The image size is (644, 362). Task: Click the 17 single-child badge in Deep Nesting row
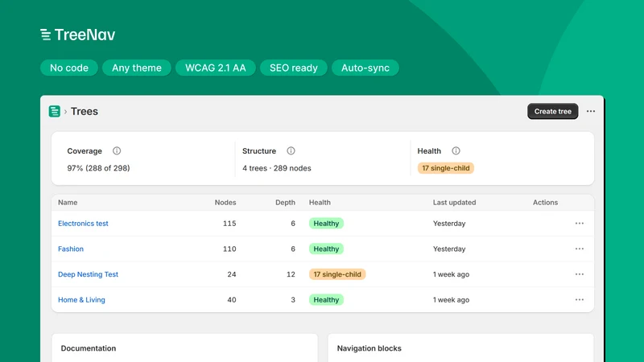point(337,274)
